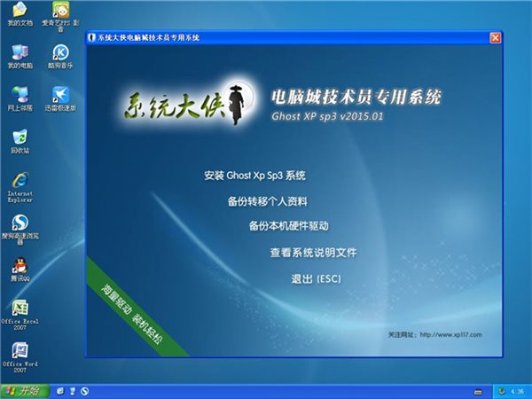Image resolution: width=532 pixels, height=399 pixels.
Task: Open Sogou high-speed browser icon
Action: [20, 230]
